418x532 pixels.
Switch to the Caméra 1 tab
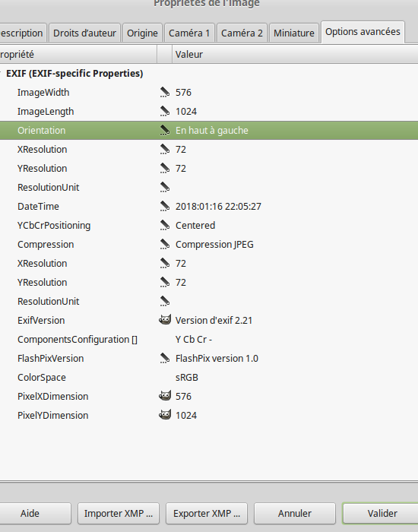(x=189, y=33)
